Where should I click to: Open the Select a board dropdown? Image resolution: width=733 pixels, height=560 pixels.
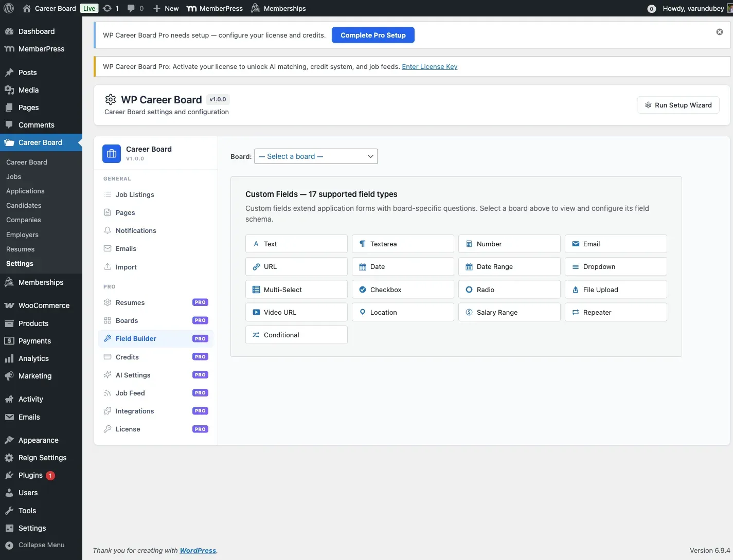tap(316, 156)
